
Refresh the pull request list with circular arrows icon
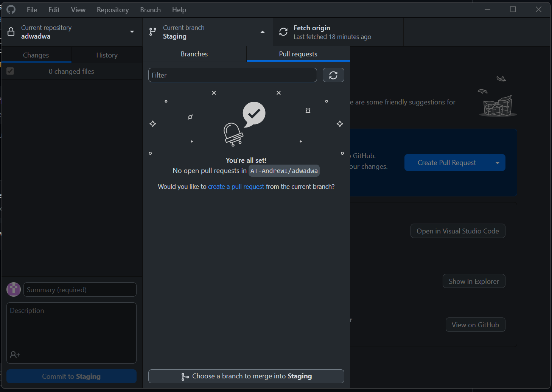(333, 75)
